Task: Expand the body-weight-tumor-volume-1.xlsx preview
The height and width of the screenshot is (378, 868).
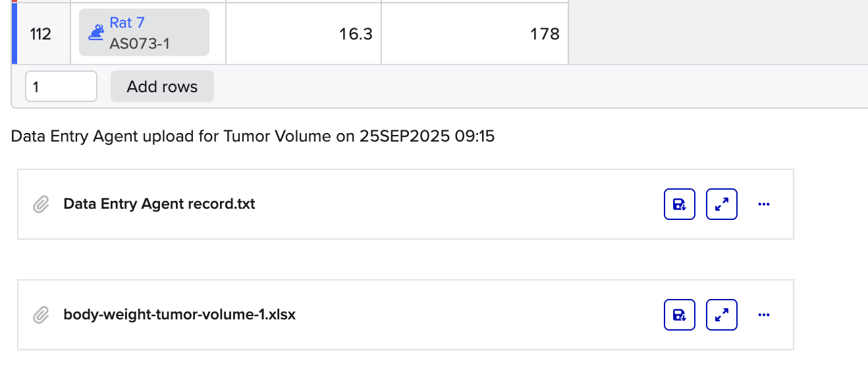Action: click(x=721, y=315)
